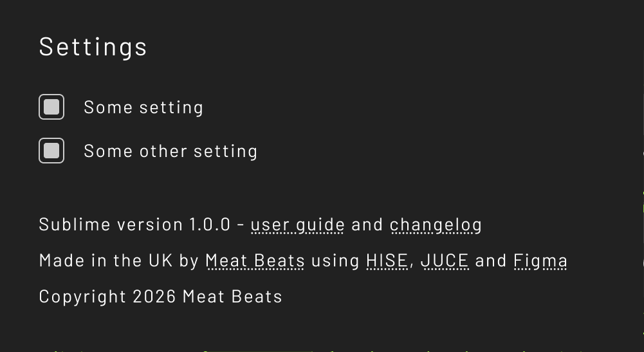This screenshot has height=352, width=644.
Task: Toggle the "Some other setting" checkbox
Action: [x=51, y=151]
